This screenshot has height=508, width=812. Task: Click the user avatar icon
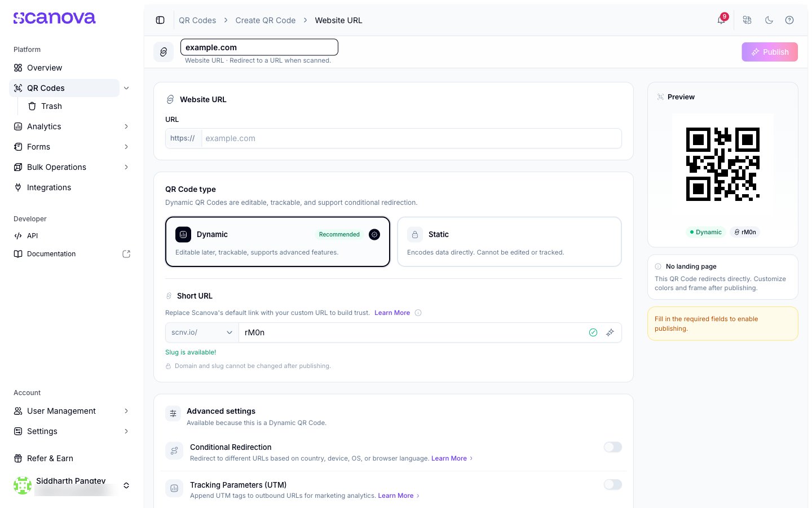click(x=23, y=485)
